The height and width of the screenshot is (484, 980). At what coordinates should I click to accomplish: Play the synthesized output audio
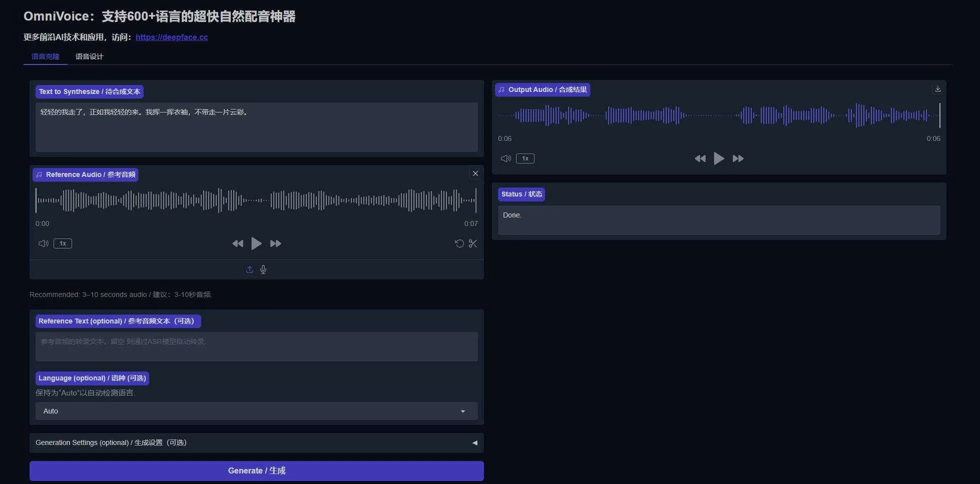point(719,158)
